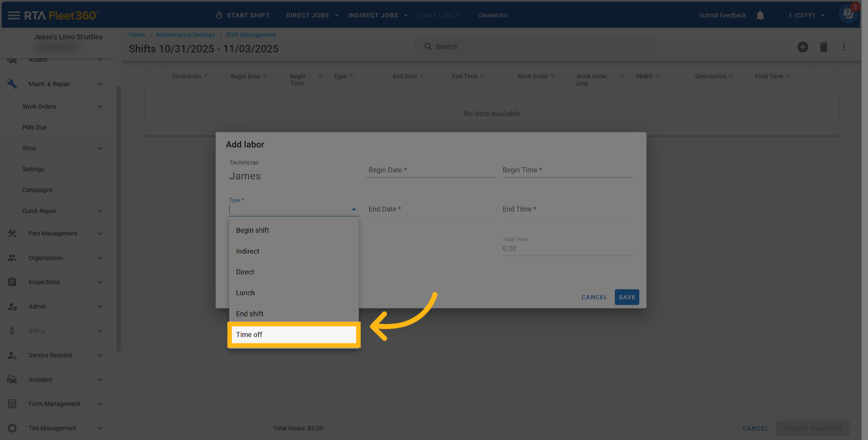Open the 1 (CITY) location dropdown
Viewport: 868px width, 440px height.
806,15
